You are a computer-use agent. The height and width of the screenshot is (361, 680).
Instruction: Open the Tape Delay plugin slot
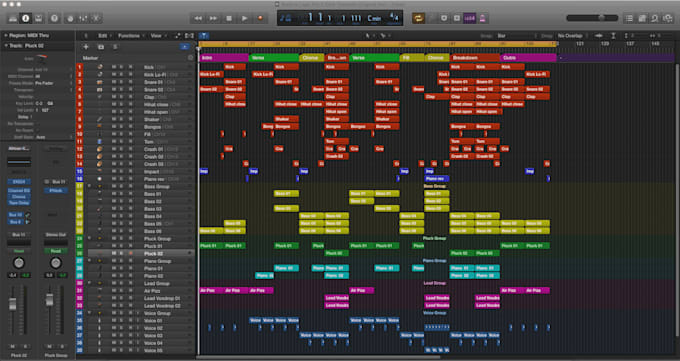click(x=19, y=202)
